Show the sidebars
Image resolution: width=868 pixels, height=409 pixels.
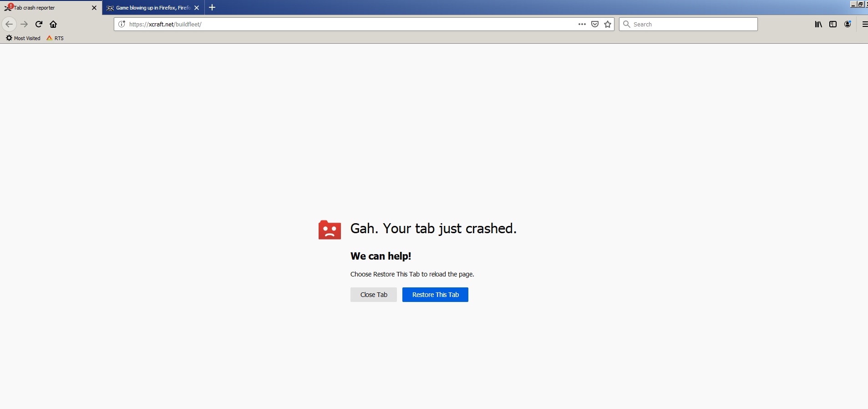pyautogui.click(x=833, y=24)
